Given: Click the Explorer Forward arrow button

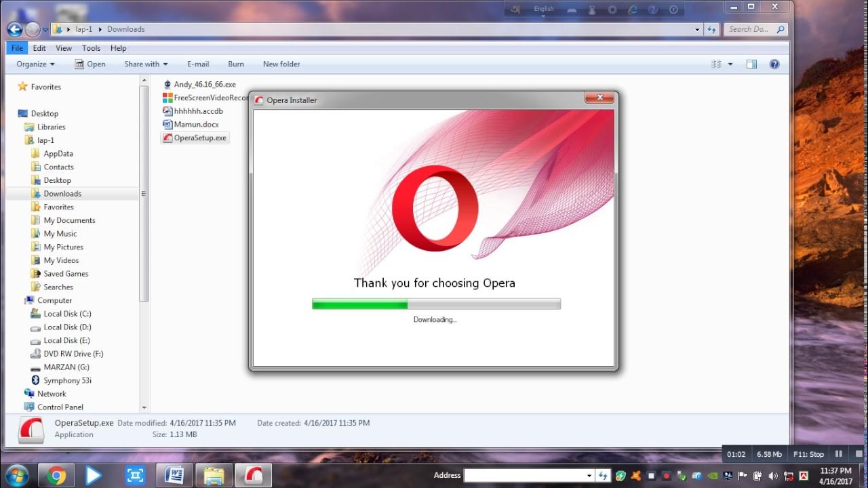Looking at the screenshot, I should [33, 29].
